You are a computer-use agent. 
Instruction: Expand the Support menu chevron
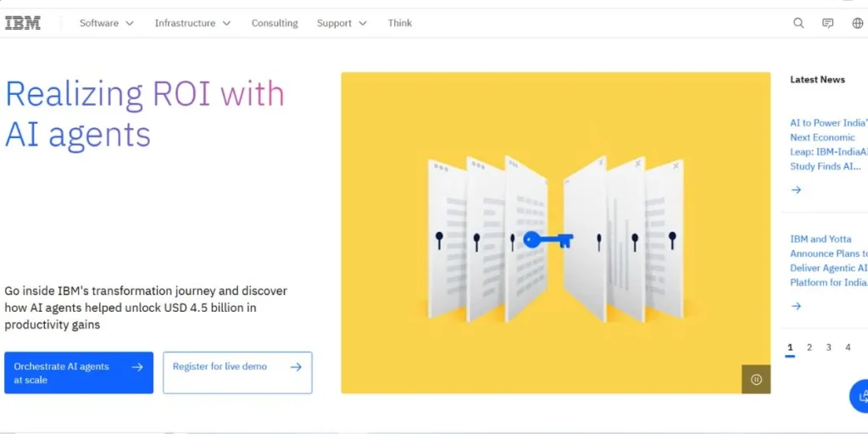click(x=363, y=23)
